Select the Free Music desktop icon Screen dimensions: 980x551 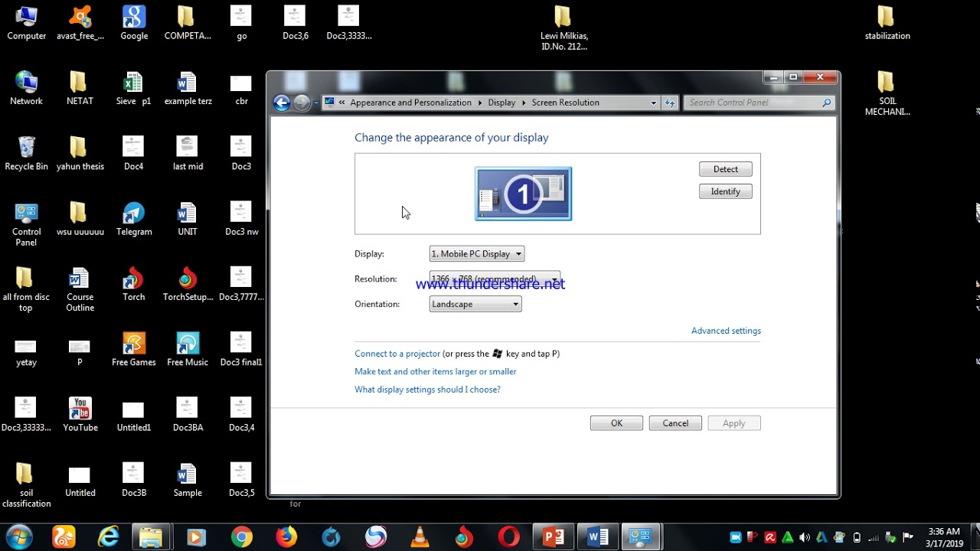click(x=188, y=350)
